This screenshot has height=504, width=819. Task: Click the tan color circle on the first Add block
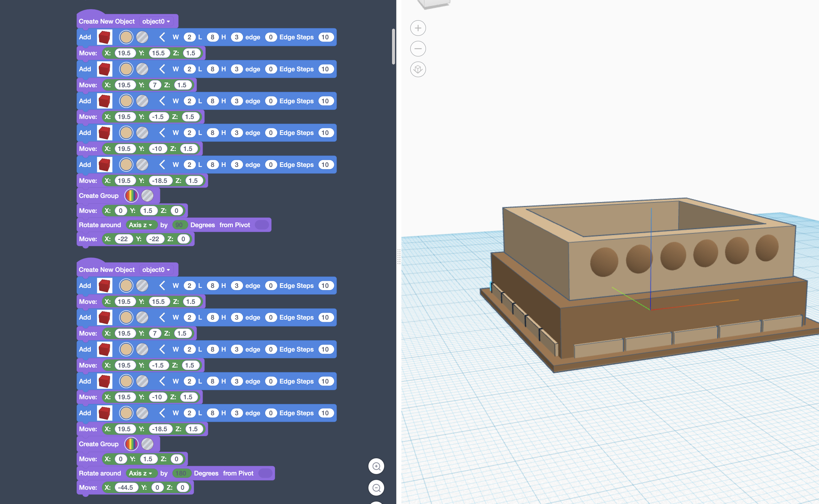tap(126, 37)
